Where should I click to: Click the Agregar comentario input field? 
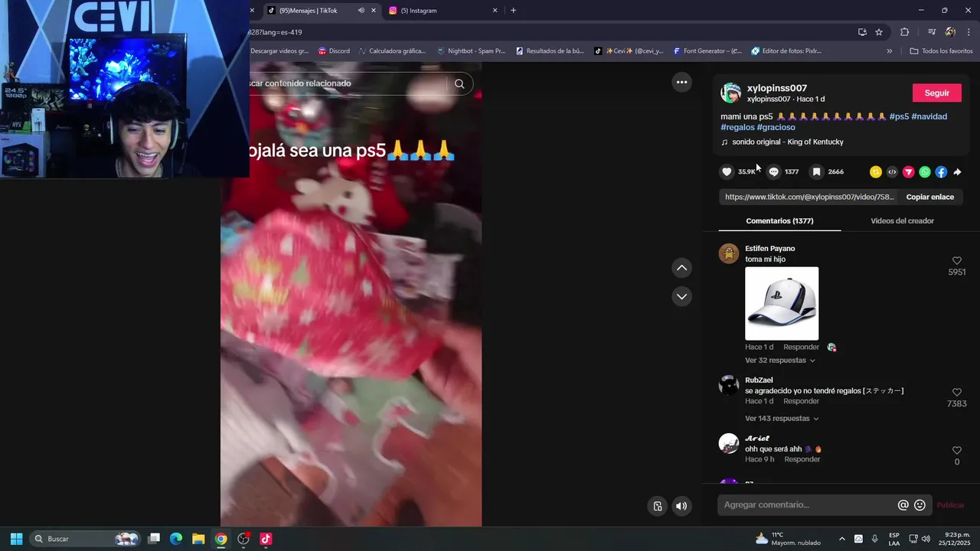(x=808, y=505)
